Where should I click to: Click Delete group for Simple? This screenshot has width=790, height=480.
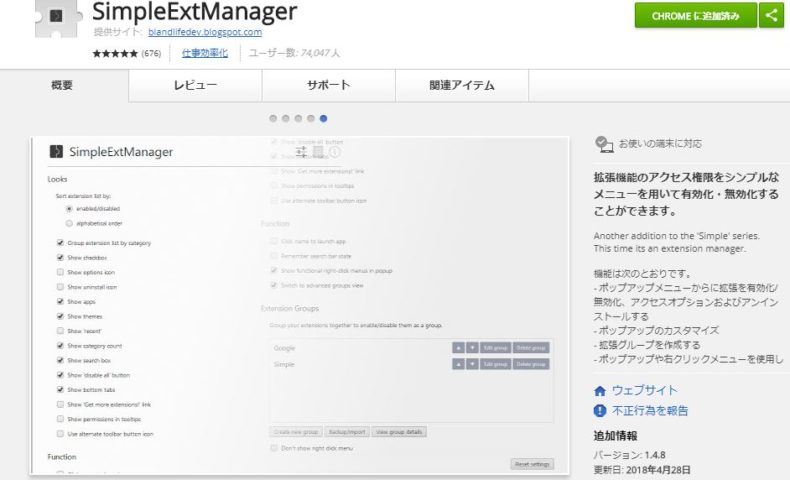531,364
